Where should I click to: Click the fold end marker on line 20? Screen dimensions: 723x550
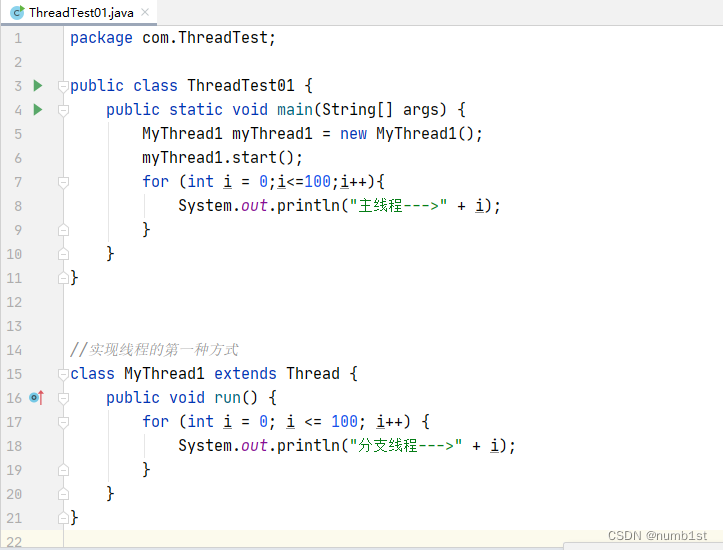click(x=63, y=494)
